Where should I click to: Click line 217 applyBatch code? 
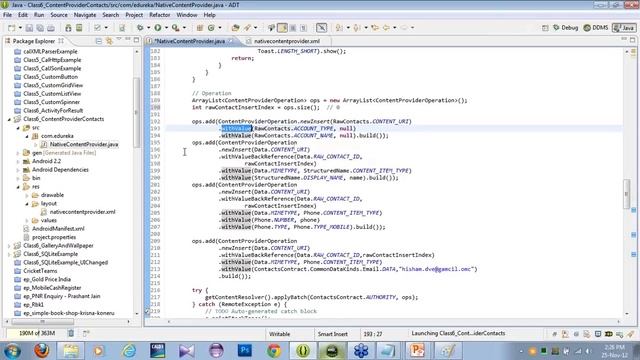tap(311, 298)
